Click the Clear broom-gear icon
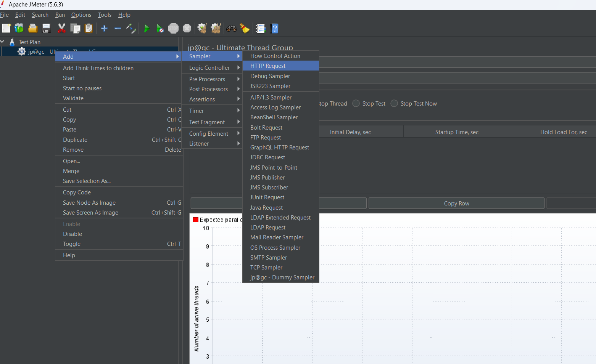596x364 pixels. click(x=202, y=28)
